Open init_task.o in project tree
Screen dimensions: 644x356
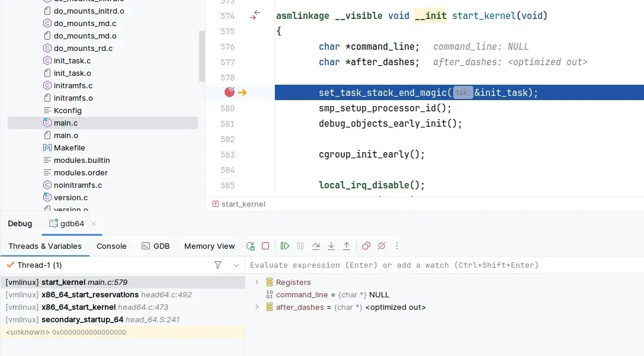[x=72, y=73]
